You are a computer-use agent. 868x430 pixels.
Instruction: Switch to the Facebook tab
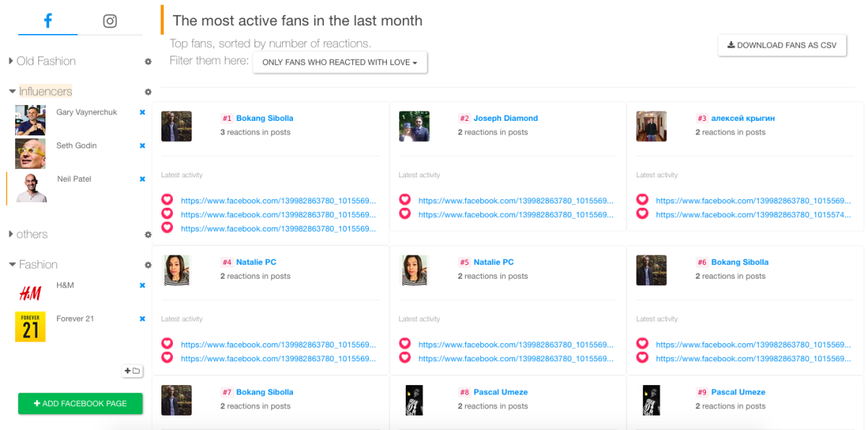(48, 21)
